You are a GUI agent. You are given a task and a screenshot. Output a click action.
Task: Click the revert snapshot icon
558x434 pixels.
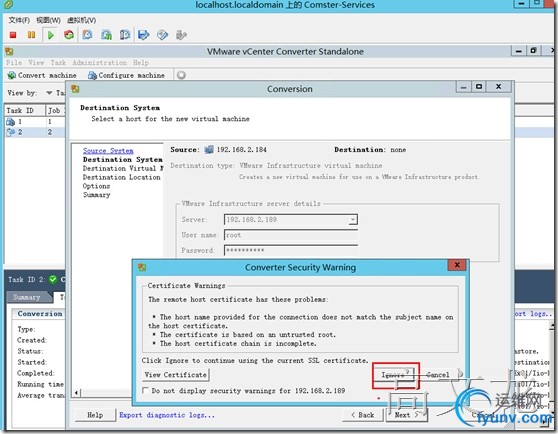(106, 35)
